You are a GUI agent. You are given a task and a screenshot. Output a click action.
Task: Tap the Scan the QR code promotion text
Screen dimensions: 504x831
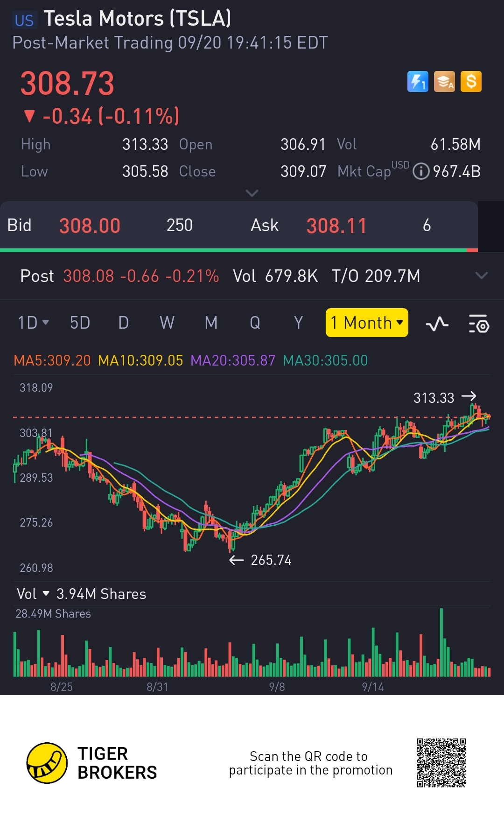(311, 763)
